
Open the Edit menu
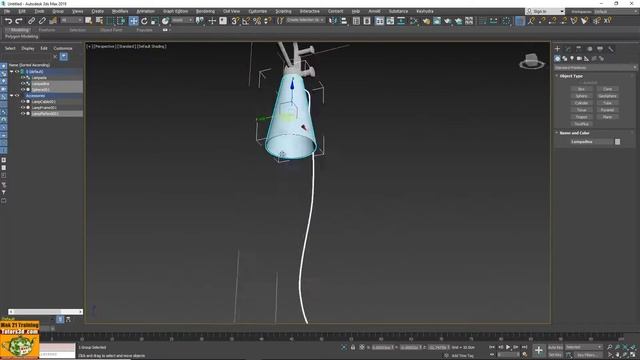[22, 11]
